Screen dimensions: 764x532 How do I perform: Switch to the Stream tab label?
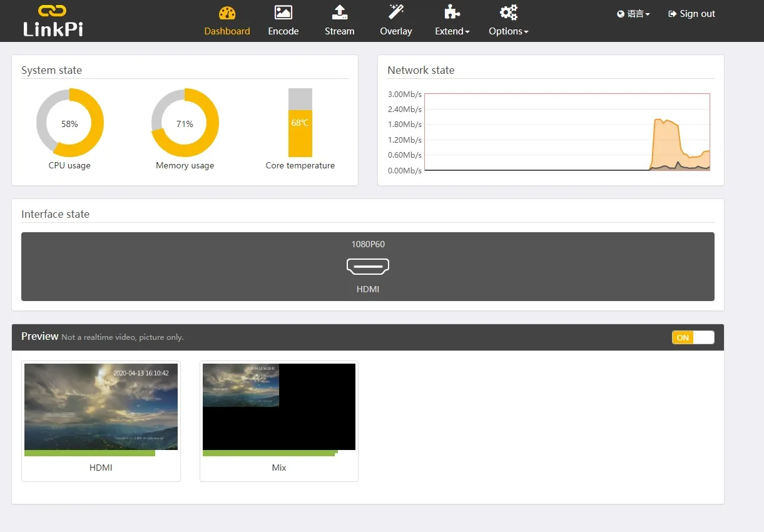click(340, 31)
